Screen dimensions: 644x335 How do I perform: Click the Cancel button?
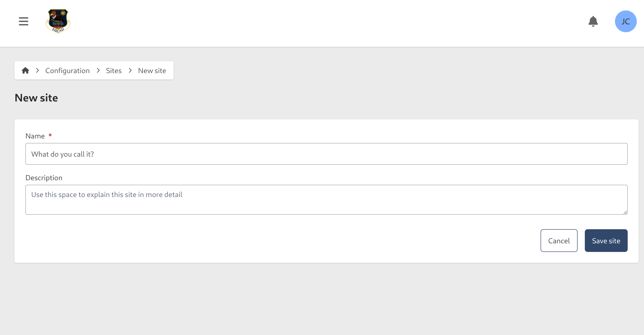(x=559, y=240)
